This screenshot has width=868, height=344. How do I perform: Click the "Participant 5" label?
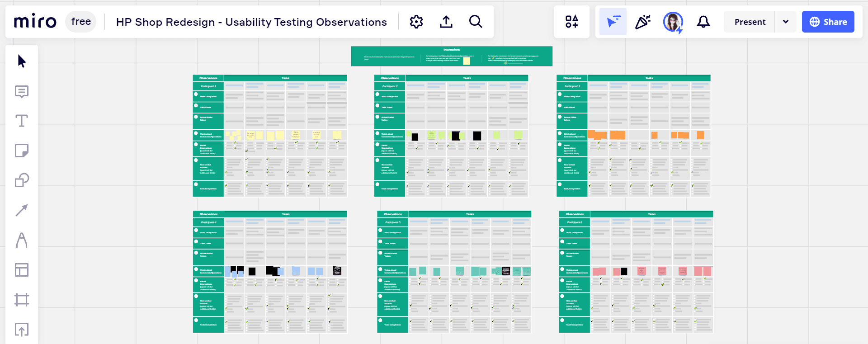coord(393,222)
